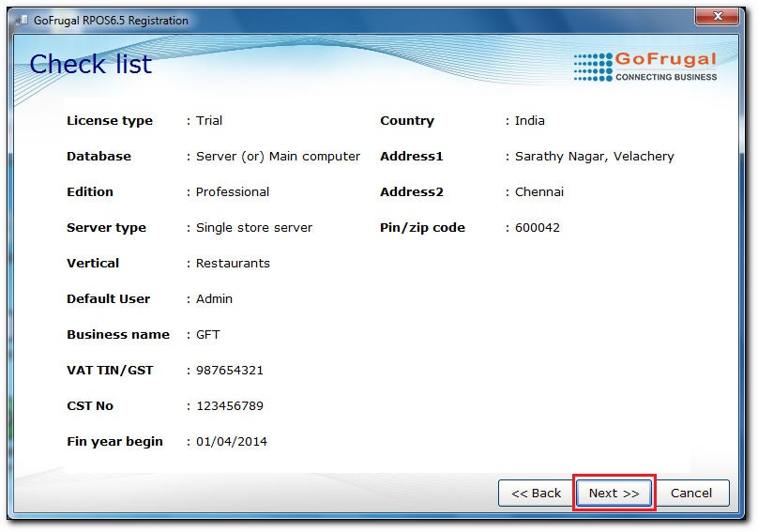
Task: Select the Admin value
Action: pyautogui.click(x=214, y=299)
